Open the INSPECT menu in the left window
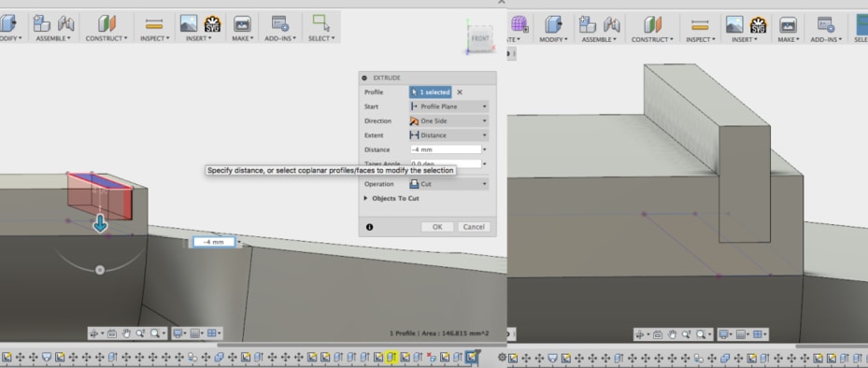 (x=154, y=38)
